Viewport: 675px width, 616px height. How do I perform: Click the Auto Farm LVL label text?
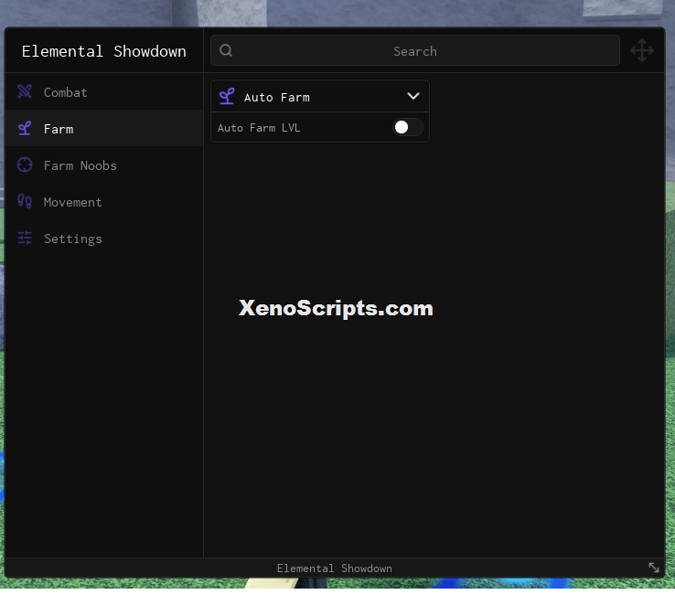click(259, 128)
